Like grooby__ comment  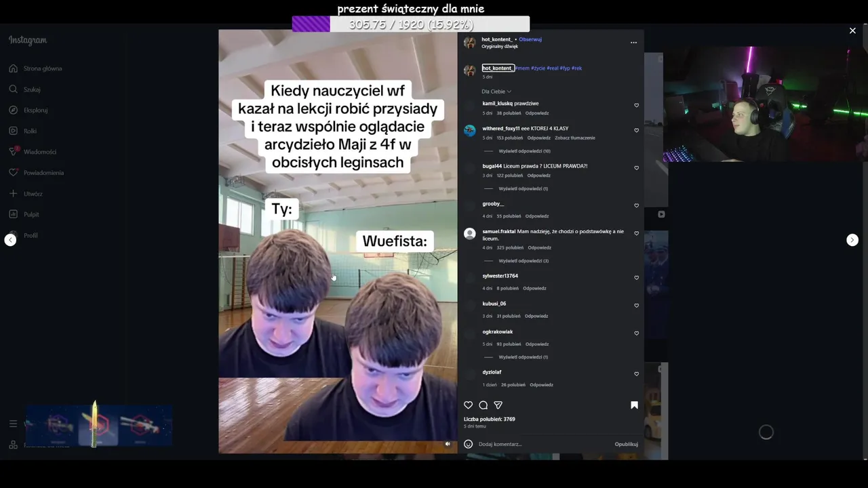[636, 205]
